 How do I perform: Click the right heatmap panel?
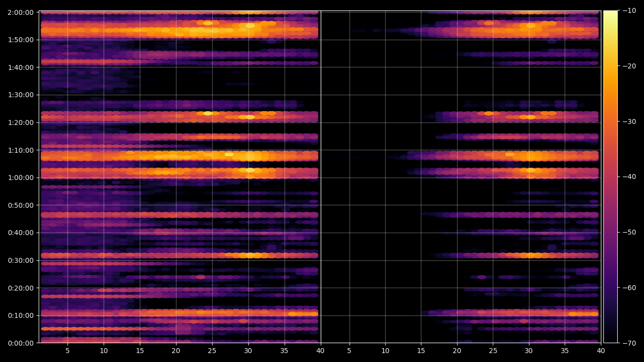click(461, 177)
